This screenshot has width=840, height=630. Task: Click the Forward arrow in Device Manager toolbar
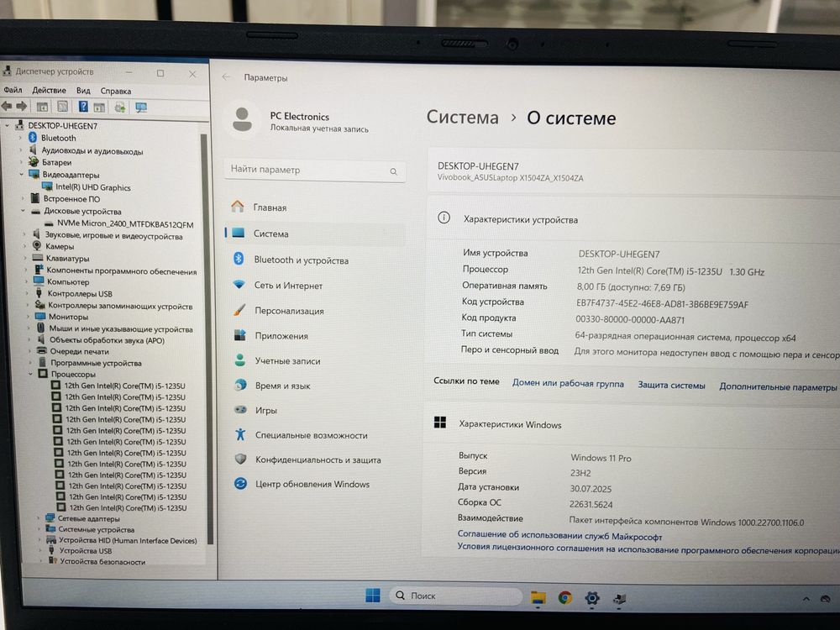22,106
